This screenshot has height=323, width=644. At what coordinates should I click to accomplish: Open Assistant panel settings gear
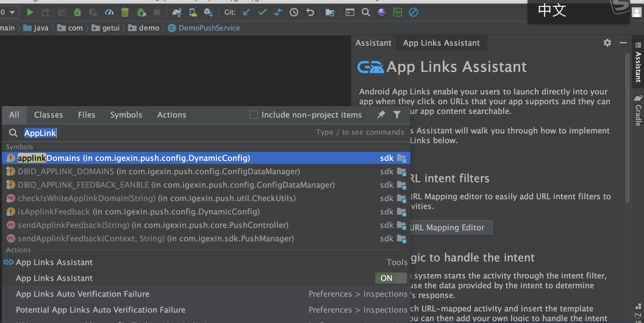607,43
